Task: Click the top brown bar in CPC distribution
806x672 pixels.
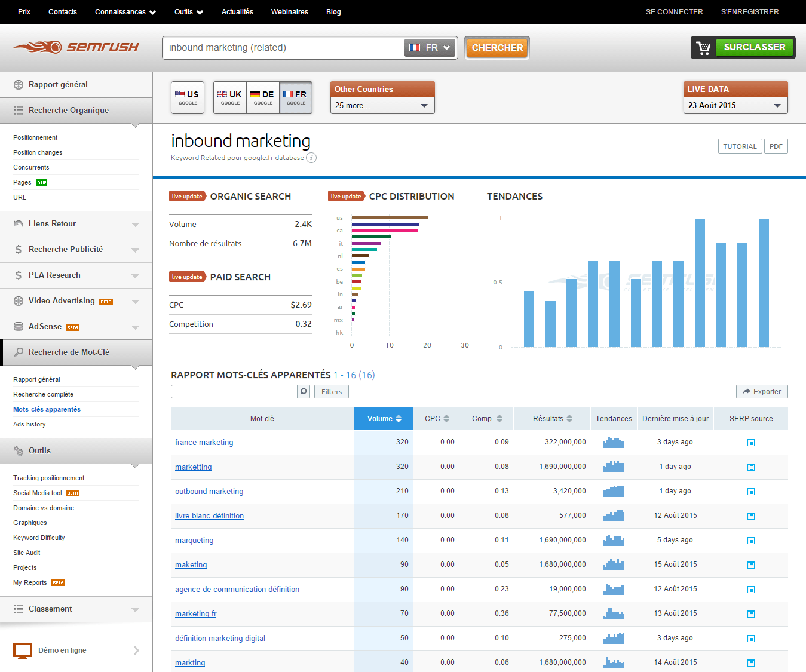Action: pyautogui.click(x=390, y=217)
